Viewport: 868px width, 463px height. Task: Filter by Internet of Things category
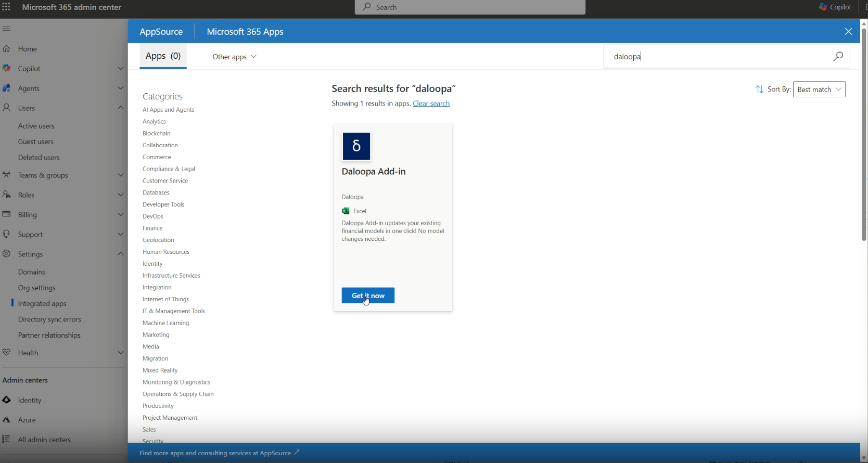click(x=165, y=299)
